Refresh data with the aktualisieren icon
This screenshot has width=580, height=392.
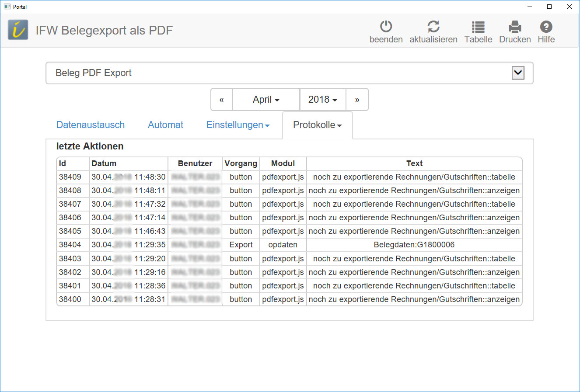click(433, 27)
